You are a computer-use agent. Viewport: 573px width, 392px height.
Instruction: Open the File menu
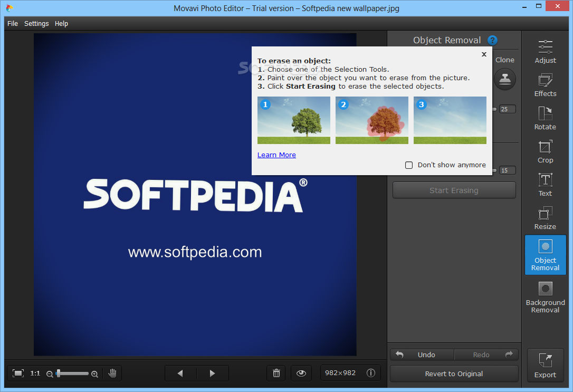point(13,23)
